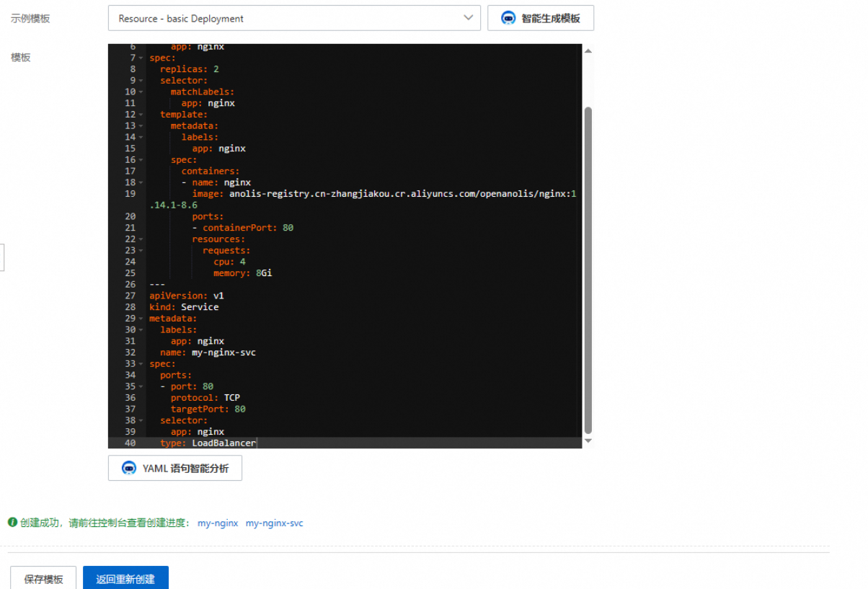Click the 'cpu: 4' line

[229, 262]
